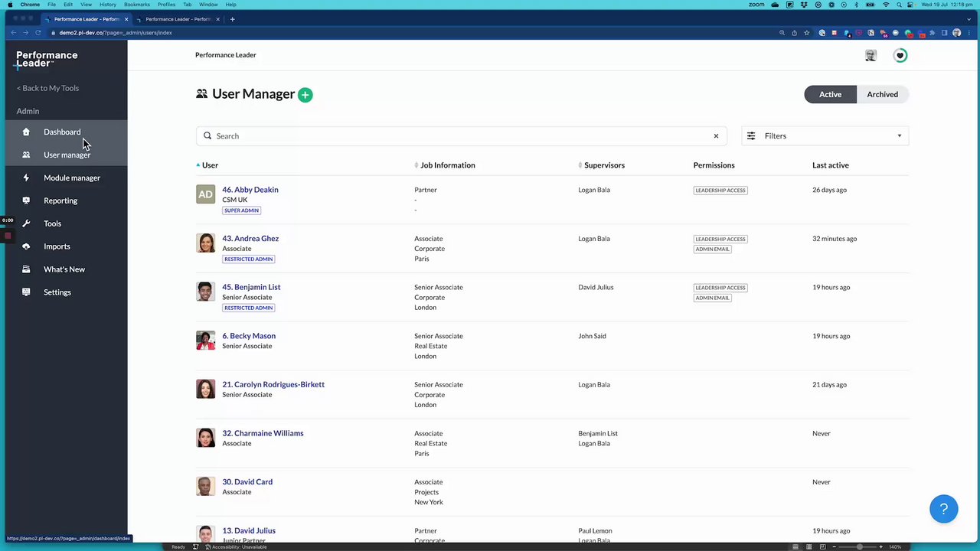Sort by the User column header
Viewport: 980px width, 551px height.
210,165
